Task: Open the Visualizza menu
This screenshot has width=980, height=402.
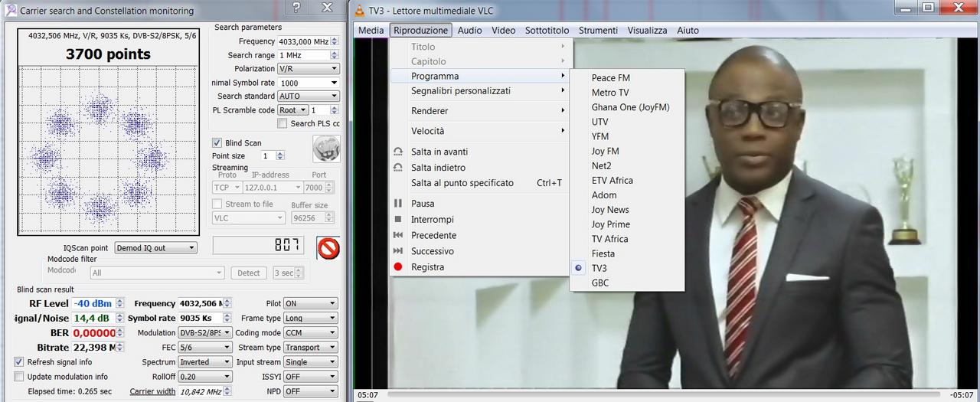Action: (648, 31)
